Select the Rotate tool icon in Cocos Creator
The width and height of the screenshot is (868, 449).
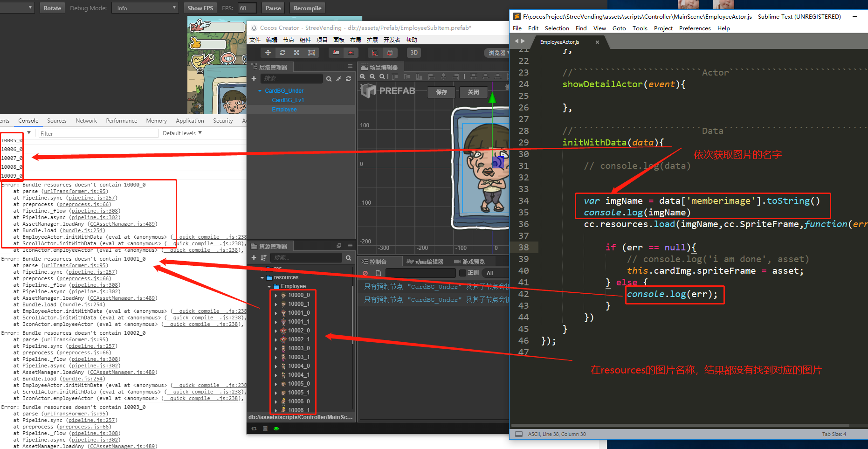[282, 53]
